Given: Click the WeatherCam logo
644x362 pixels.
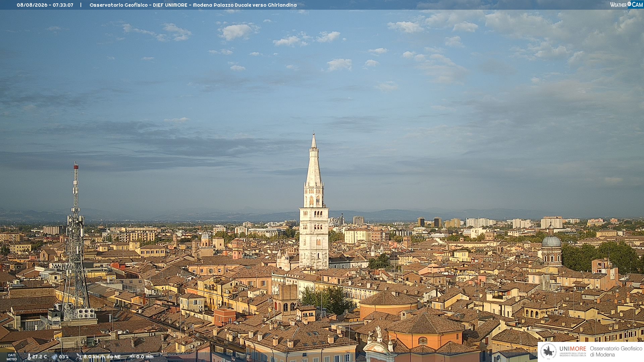Looking at the screenshot, I should click(627, 5).
